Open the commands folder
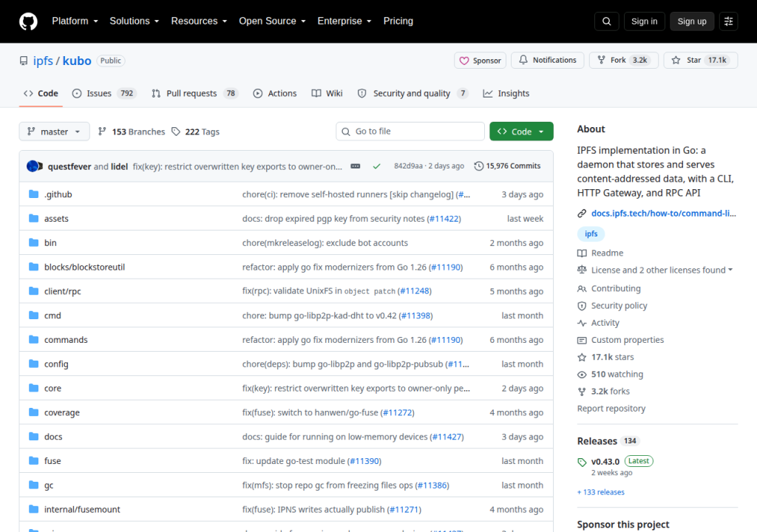 [66, 340]
